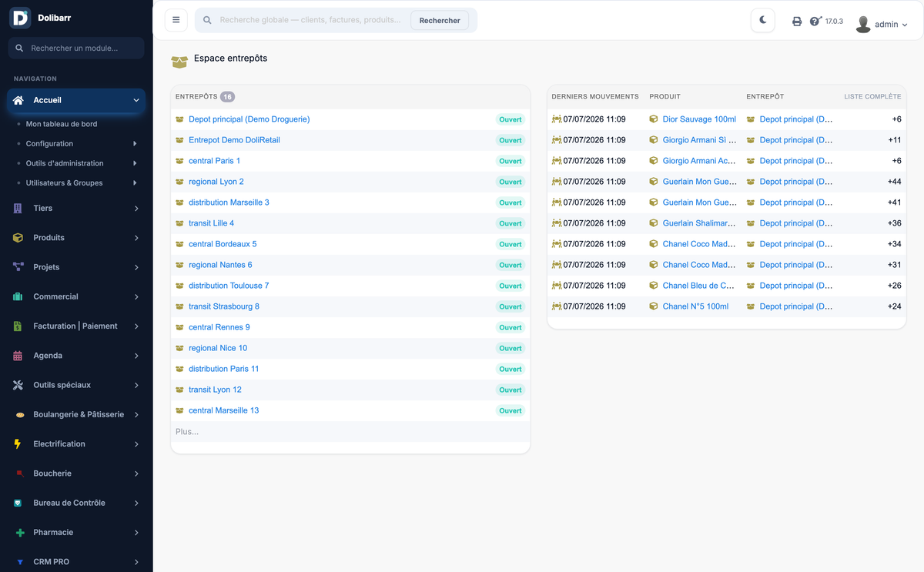This screenshot has width=924, height=572.
Task: Click Ouvert badge on distribution Toulouse 7
Action: [510, 286]
